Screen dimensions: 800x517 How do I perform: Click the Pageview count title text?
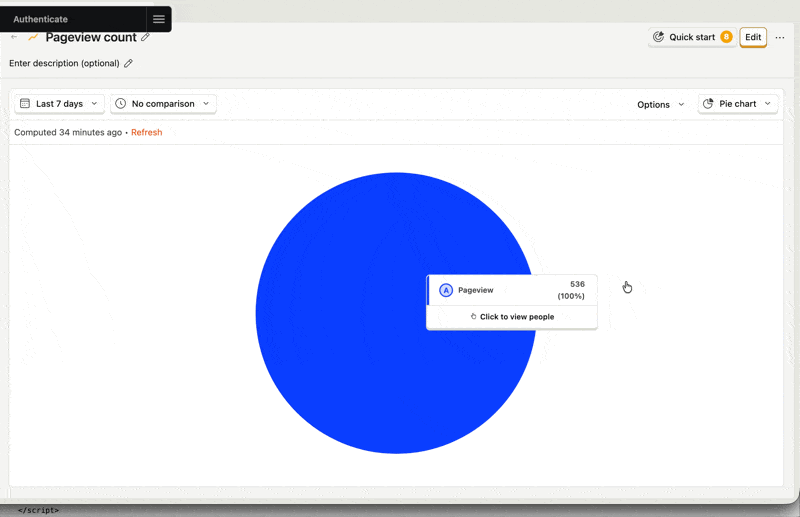[x=91, y=37]
